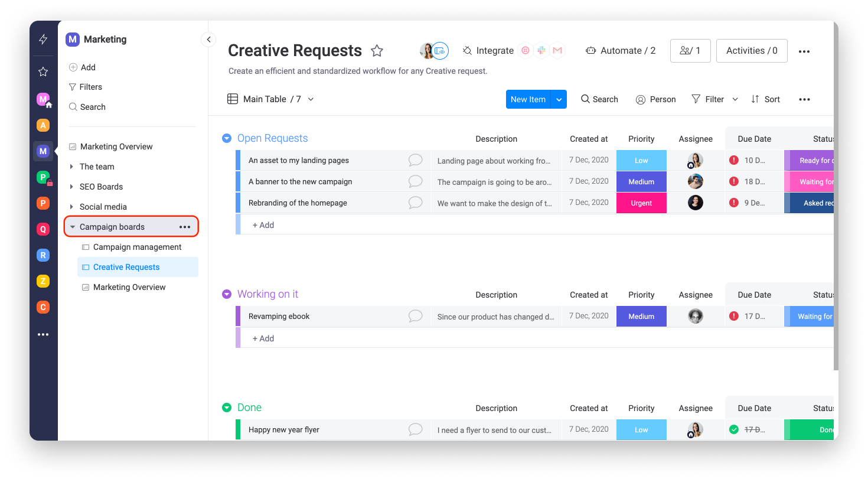868x479 pixels.
Task: Open the Slack integration icon
Action: tap(541, 51)
